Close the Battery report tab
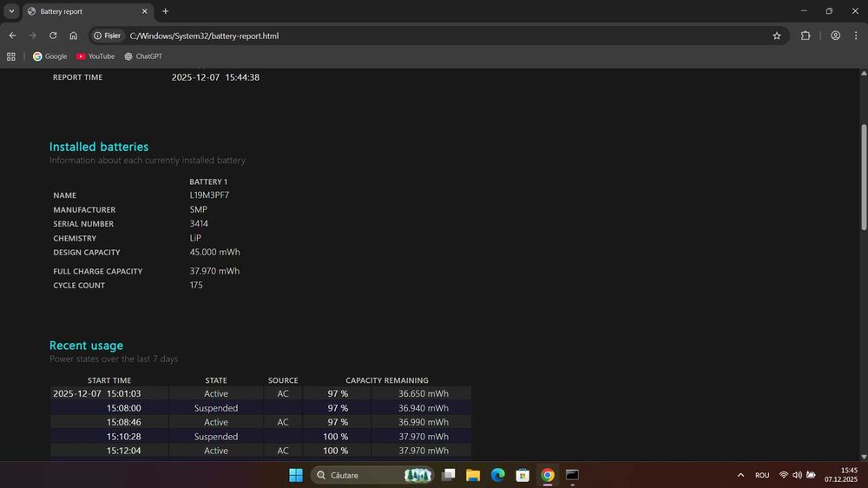 tap(144, 11)
